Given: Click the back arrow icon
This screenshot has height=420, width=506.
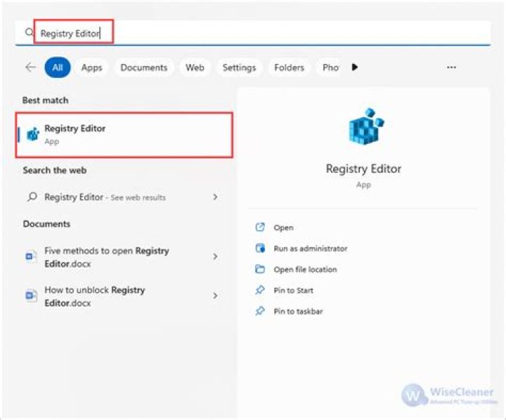Looking at the screenshot, I should pos(31,67).
